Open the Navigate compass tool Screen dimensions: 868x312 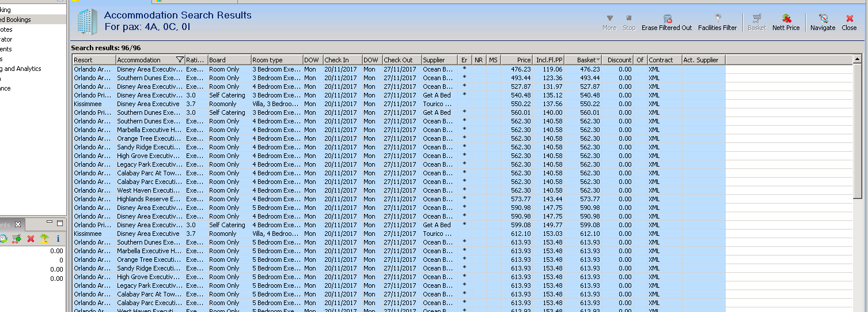822,22
